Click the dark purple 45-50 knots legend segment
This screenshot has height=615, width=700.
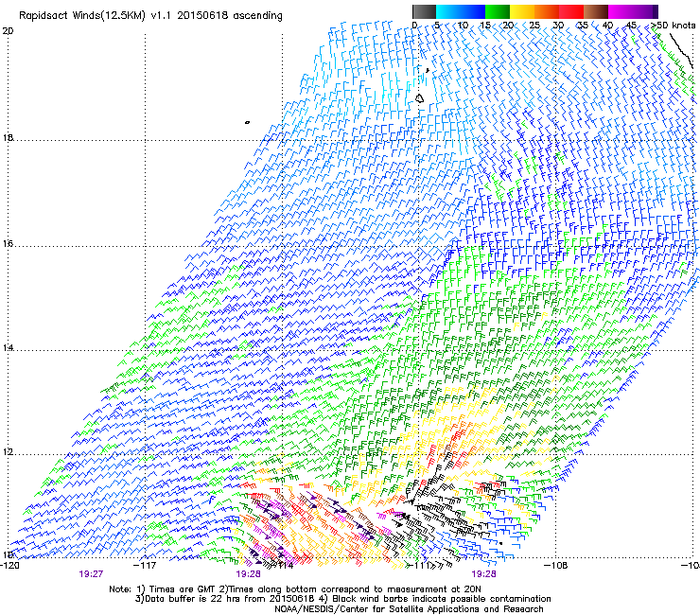coord(645,11)
